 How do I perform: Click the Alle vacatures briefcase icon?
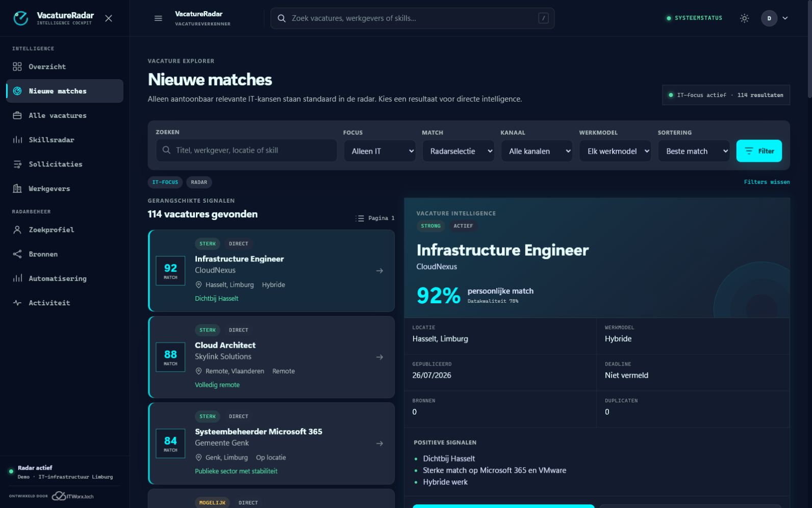[x=17, y=116]
